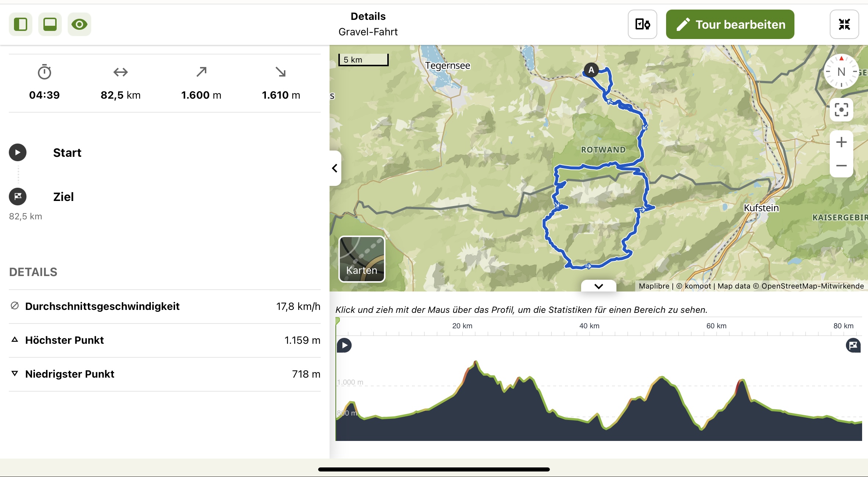Toggle the bottom elevation panel layout

[50, 24]
